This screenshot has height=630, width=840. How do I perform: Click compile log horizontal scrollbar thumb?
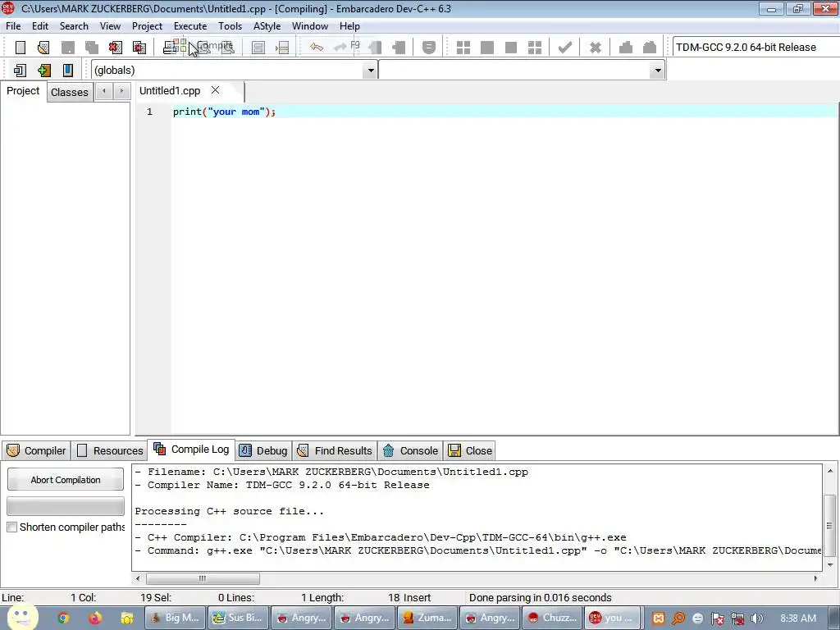tap(203, 578)
